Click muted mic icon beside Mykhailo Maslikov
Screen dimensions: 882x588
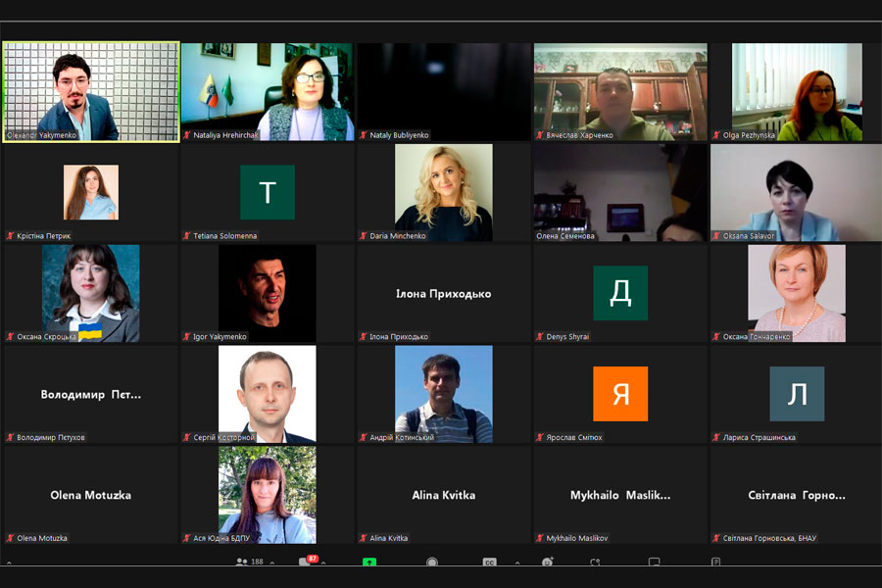pos(540,538)
